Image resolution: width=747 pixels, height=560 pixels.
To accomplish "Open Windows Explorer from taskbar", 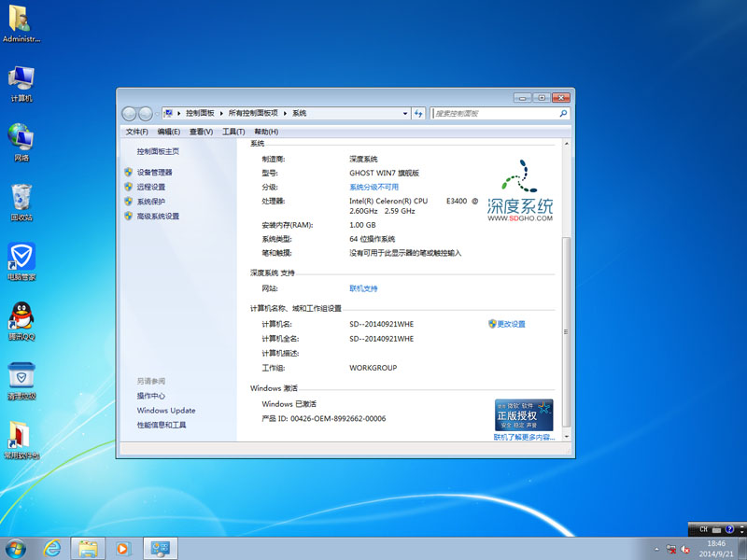I will point(88,549).
